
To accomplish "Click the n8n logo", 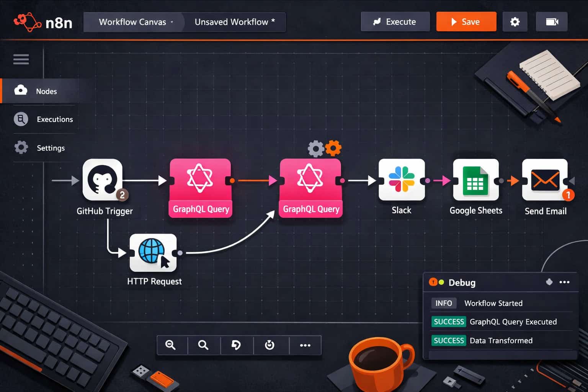I will [x=42, y=22].
